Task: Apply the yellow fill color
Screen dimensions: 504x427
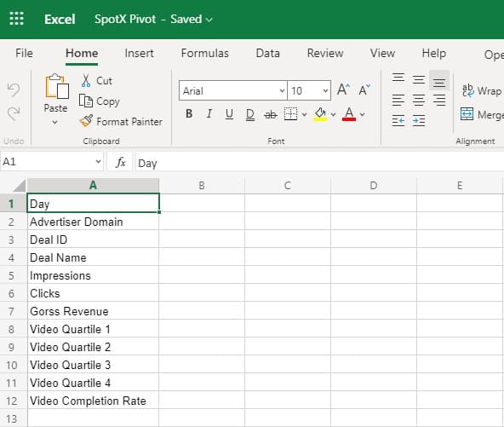Action: (320, 114)
